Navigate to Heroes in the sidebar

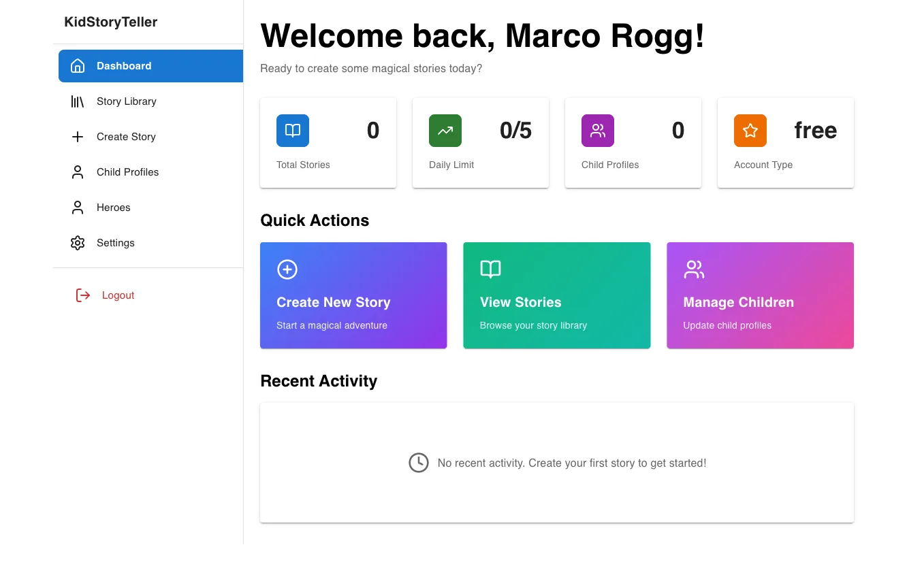click(150, 208)
